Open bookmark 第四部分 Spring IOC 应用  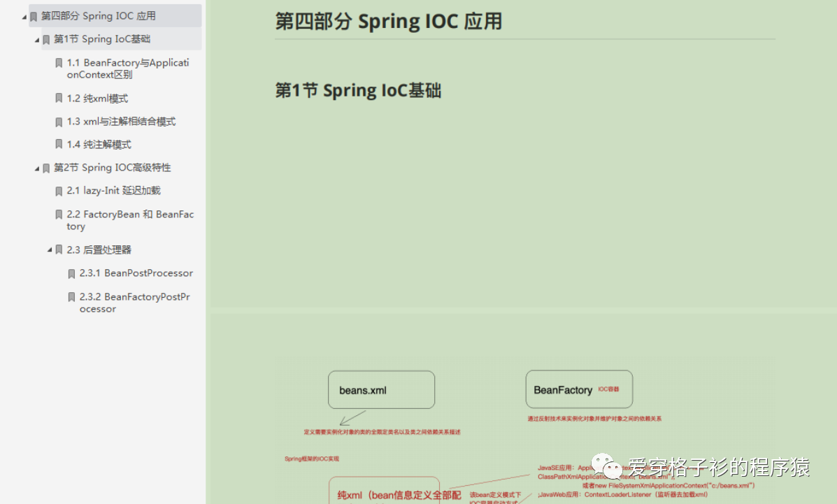click(98, 16)
